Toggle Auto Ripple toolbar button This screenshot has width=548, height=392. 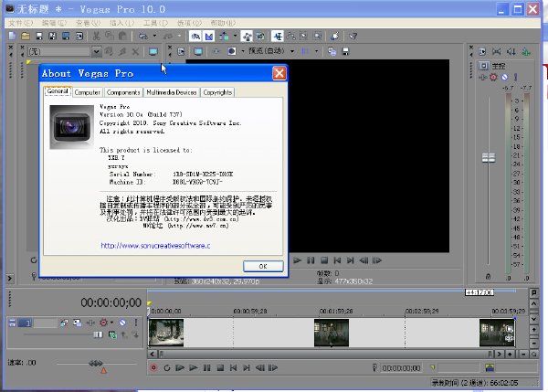tap(224, 36)
